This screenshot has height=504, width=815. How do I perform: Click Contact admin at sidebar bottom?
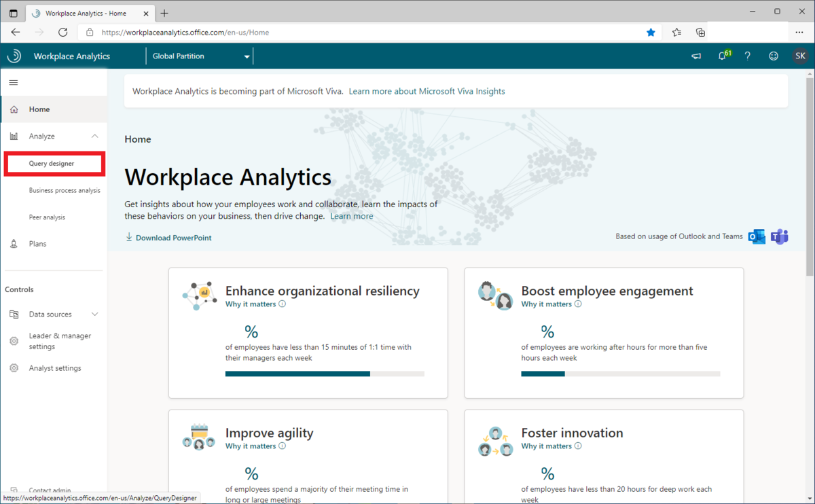click(50, 490)
